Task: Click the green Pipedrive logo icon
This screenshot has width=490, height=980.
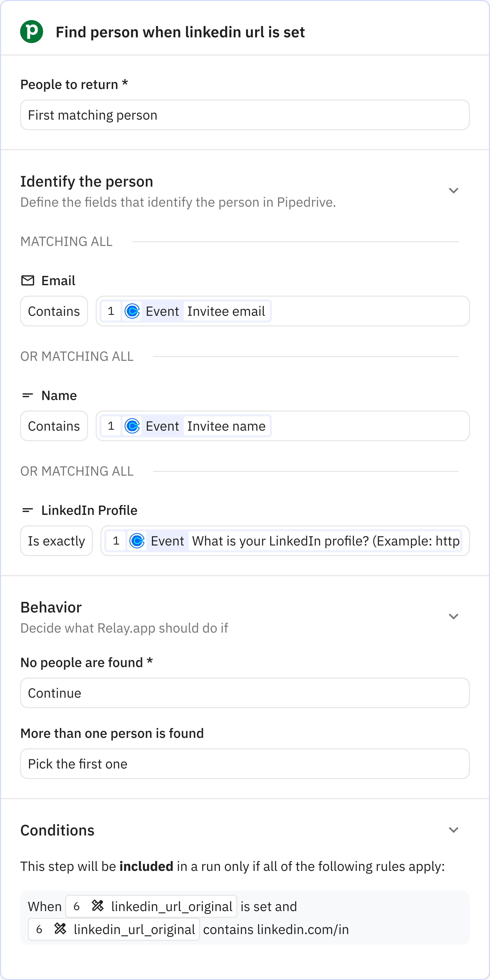Action: [x=32, y=32]
